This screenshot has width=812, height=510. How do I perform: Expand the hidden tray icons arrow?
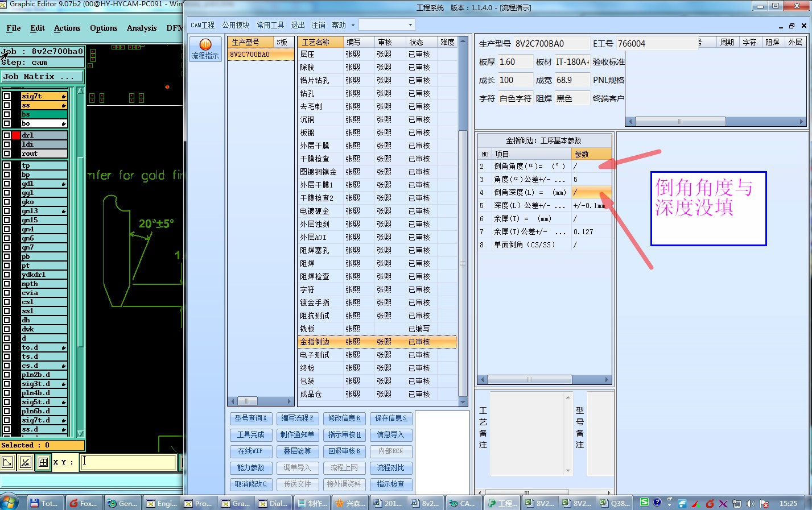[669, 503]
